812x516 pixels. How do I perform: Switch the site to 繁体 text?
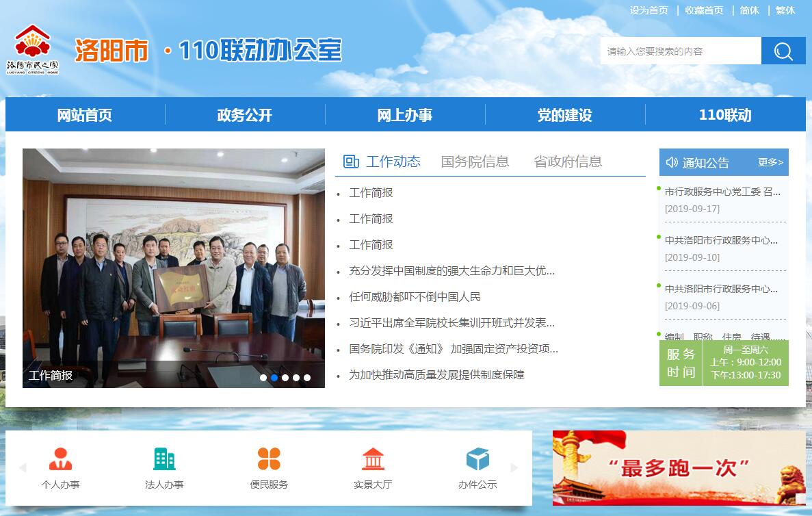[x=785, y=10]
